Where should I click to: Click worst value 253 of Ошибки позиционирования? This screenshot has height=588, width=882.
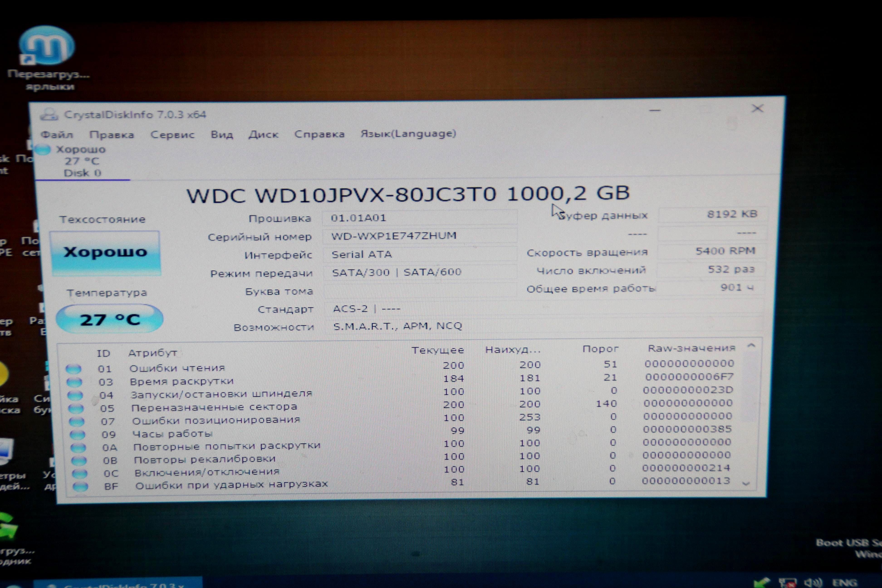click(530, 417)
